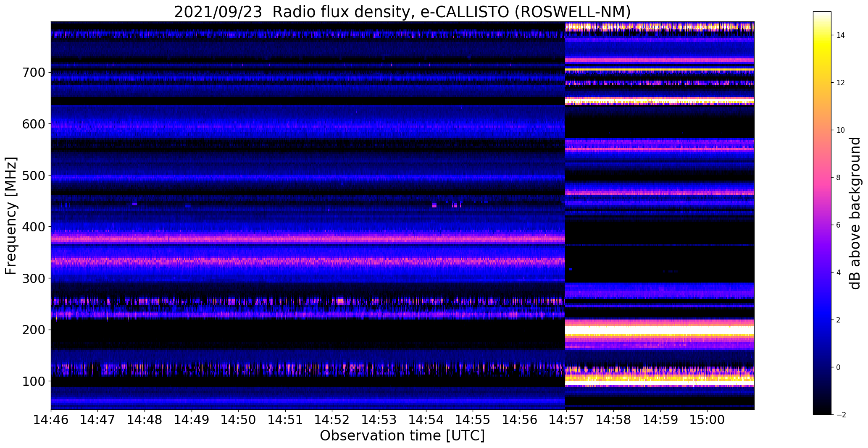868x448 pixels.
Task: Click the colorbar tick value 12
Action: (840, 83)
